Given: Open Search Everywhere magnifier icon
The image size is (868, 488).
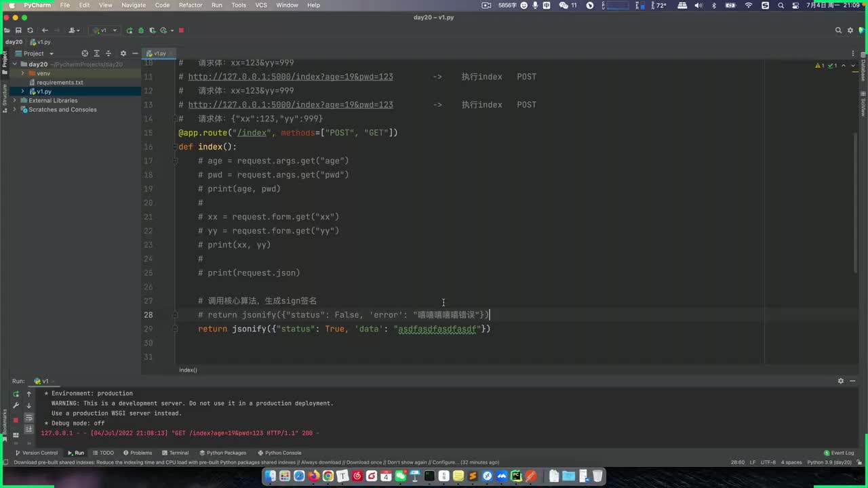Looking at the screenshot, I should 838,30.
